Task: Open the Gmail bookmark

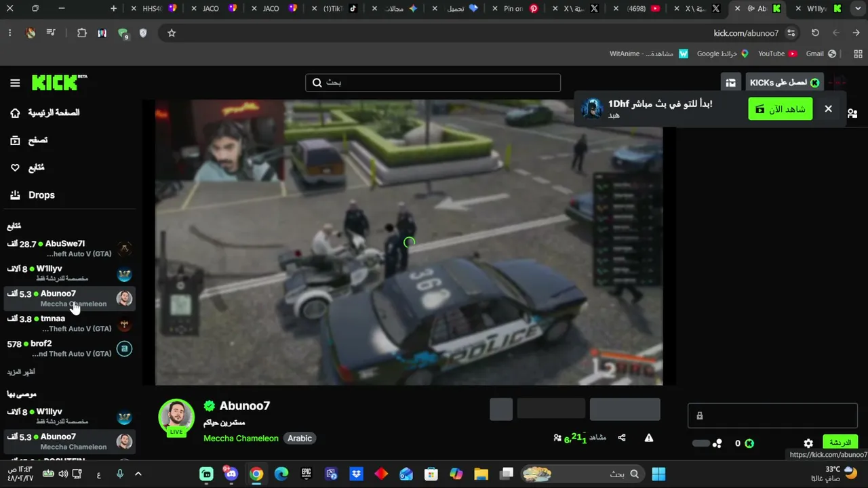Action: 821,54
